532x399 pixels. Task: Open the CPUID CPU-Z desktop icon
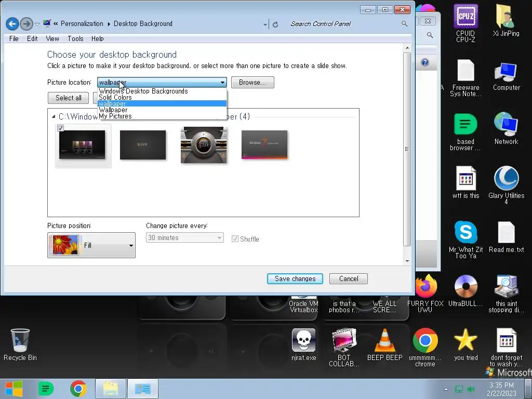(x=465, y=23)
